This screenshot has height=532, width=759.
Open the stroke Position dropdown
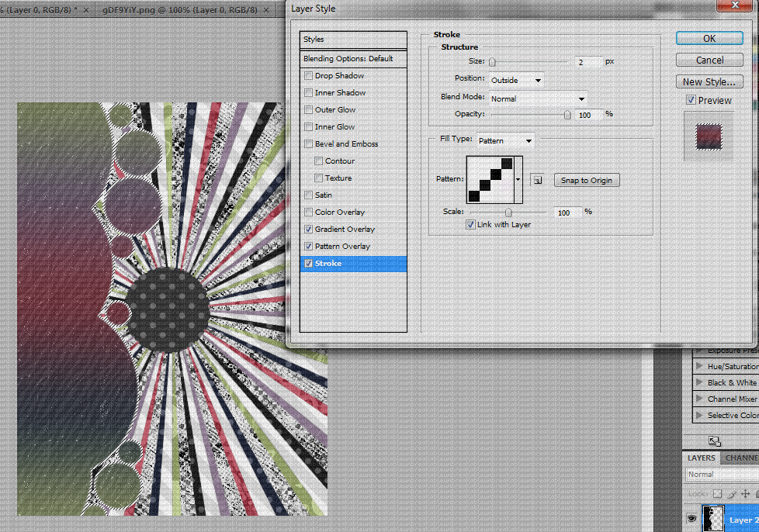pyautogui.click(x=515, y=81)
